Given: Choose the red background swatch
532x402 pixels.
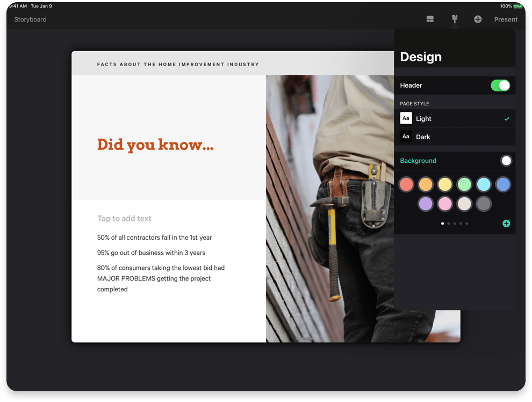Looking at the screenshot, I should click(406, 184).
